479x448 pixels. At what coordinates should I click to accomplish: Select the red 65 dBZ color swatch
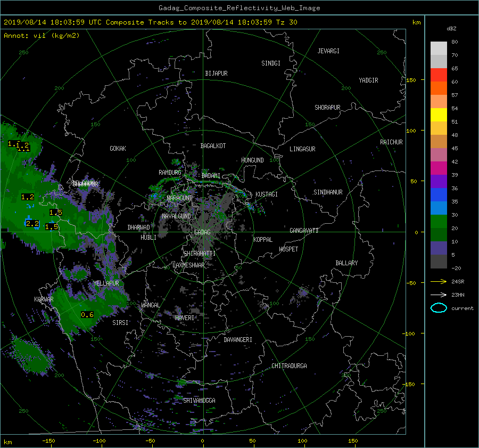pyautogui.click(x=439, y=75)
